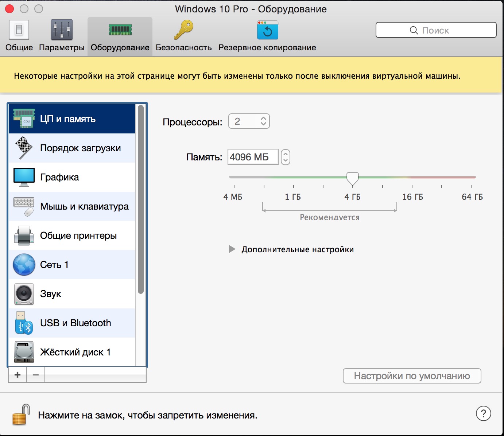This screenshot has height=436, width=504.
Task: Click the lock icon to prevent changes
Action: tap(20, 414)
